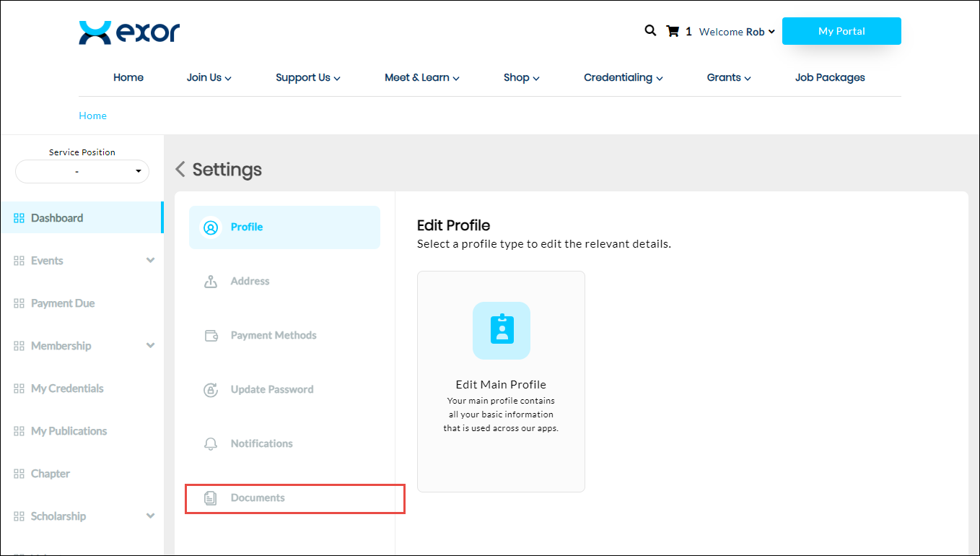980x556 pixels.
Task: Click the Documents file icon
Action: [x=211, y=498]
